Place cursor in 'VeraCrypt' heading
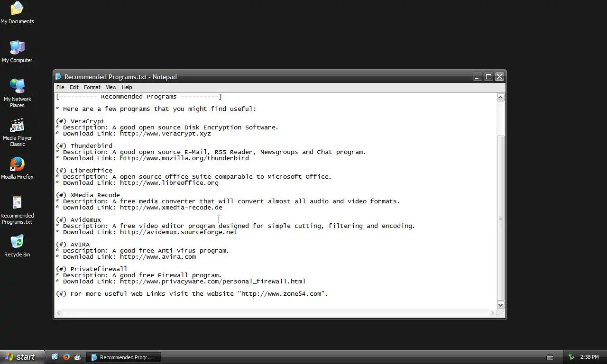Screen dimensions: 607x364 pyautogui.click(x=87, y=121)
